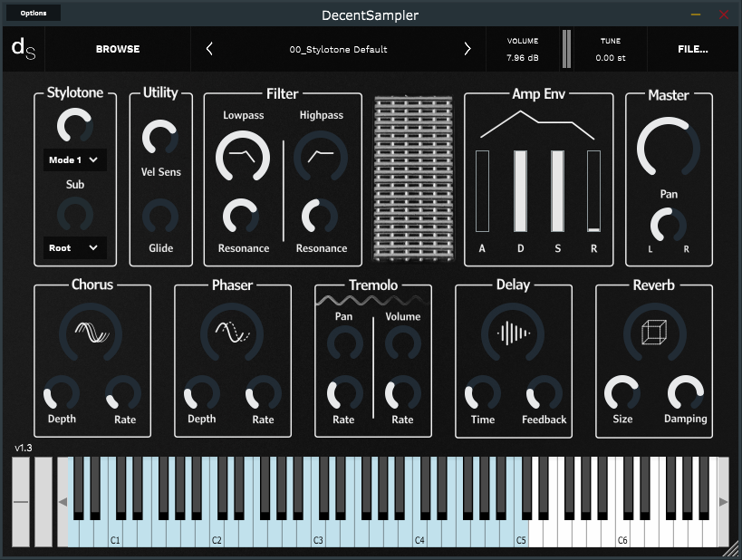Click the Reverb cube main knob
The width and height of the screenshot is (742, 560).
point(654,333)
